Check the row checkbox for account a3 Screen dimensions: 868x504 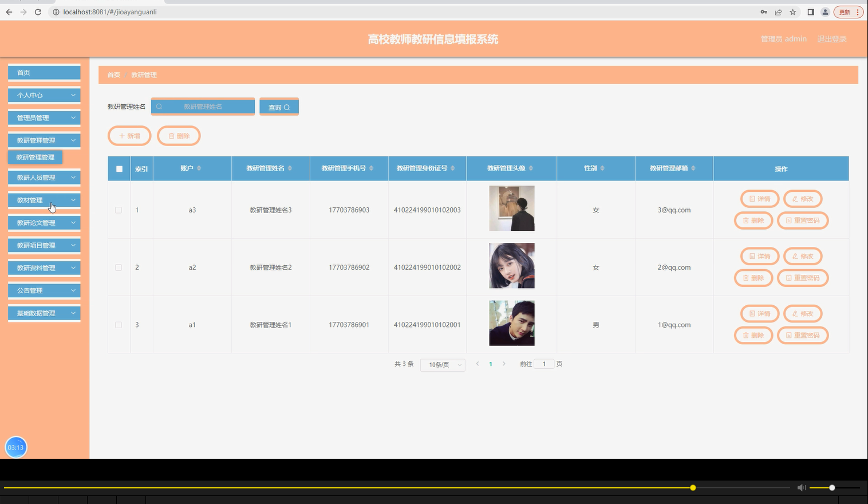point(119,210)
